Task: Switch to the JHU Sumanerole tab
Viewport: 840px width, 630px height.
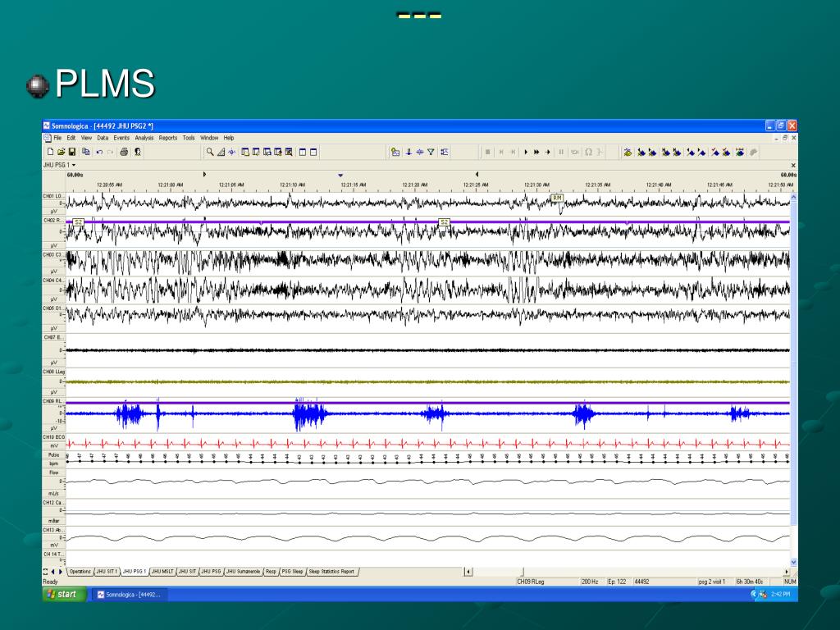Action: click(243, 572)
